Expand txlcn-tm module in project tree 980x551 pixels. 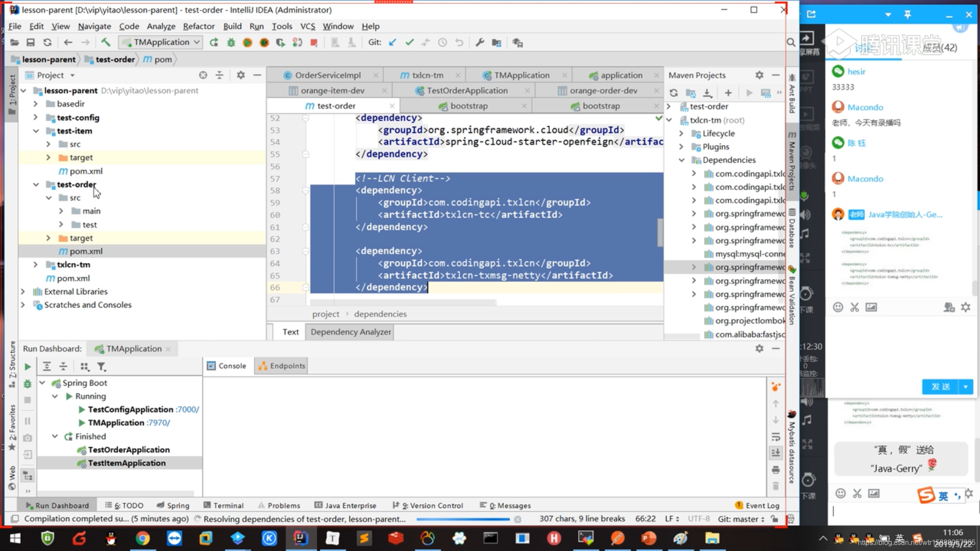point(36,265)
